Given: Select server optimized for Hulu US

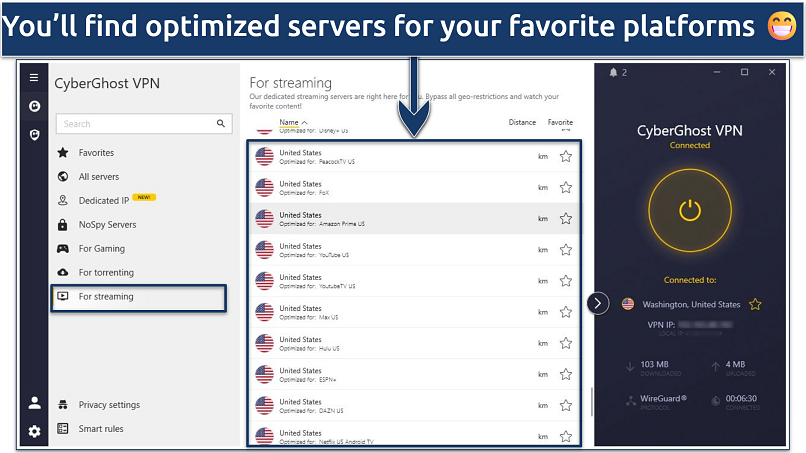Looking at the screenshot, I should (414, 343).
